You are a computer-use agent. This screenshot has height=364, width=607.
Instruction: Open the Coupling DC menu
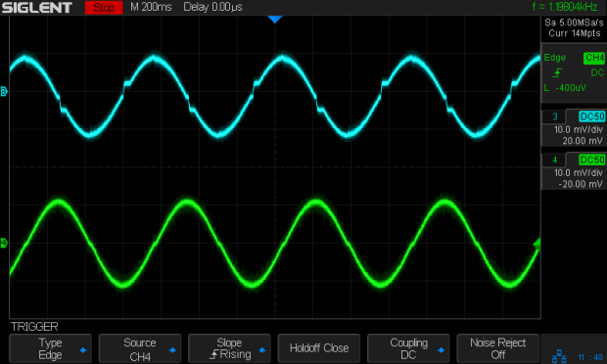(408, 348)
